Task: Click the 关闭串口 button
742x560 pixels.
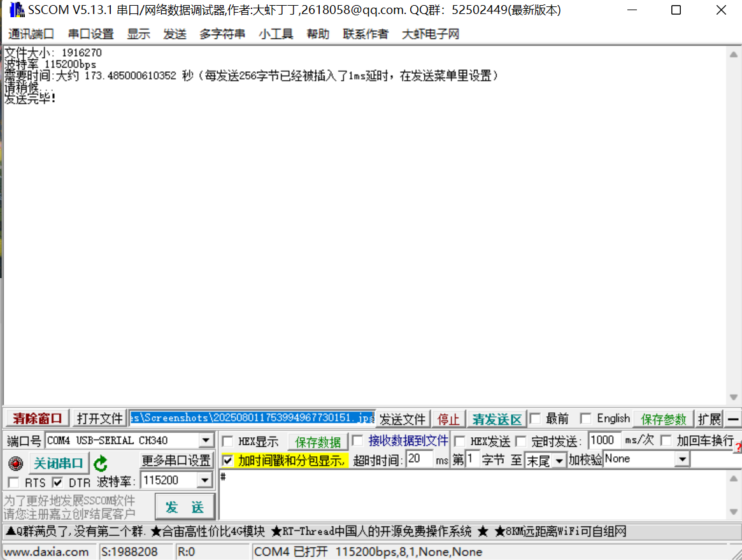Action: (58, 463)
